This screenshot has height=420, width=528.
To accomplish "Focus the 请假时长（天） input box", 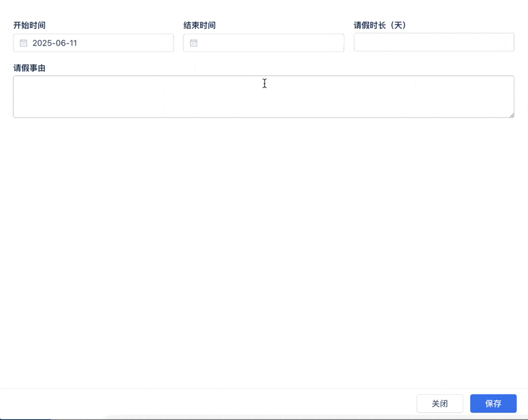I will click(x=434, y=42).
